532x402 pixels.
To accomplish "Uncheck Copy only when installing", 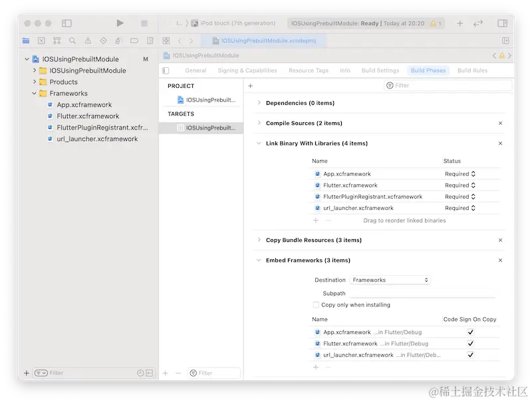I will pyautogui.click(x=317, y=304).
